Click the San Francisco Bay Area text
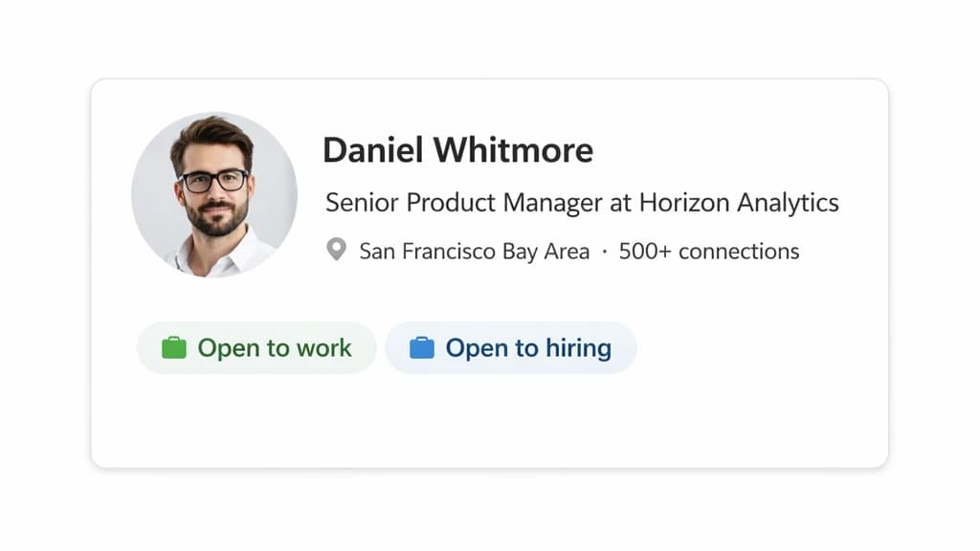This screenshot has width=980, height=551. [475, 251]
